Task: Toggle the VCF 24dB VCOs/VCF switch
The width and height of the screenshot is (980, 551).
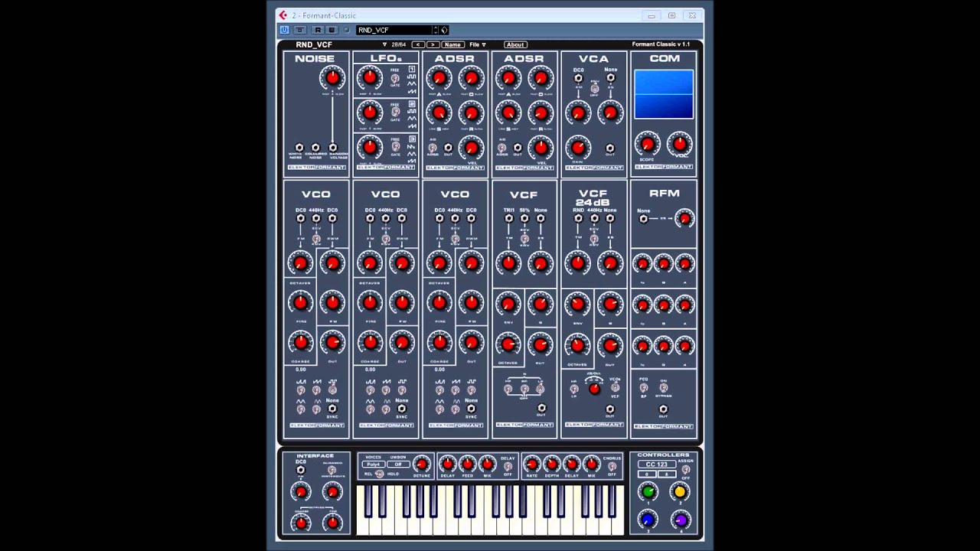Action: coord(614,389)
